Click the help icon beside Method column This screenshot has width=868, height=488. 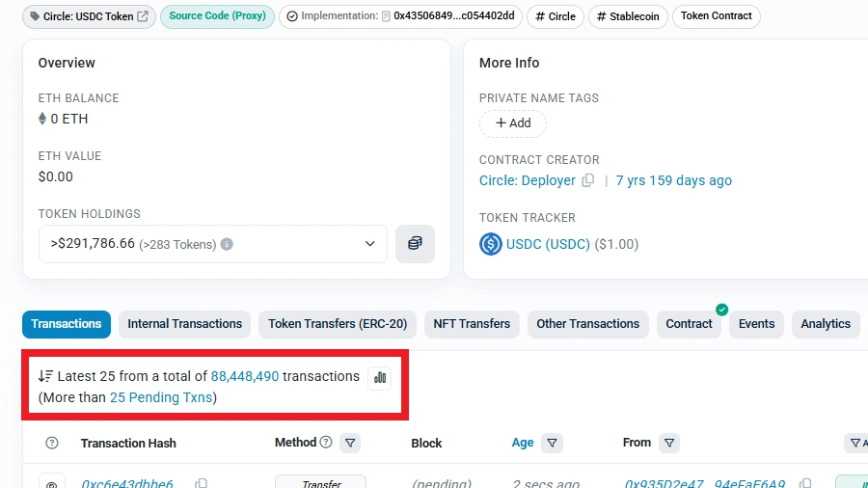tap(326, 443)
